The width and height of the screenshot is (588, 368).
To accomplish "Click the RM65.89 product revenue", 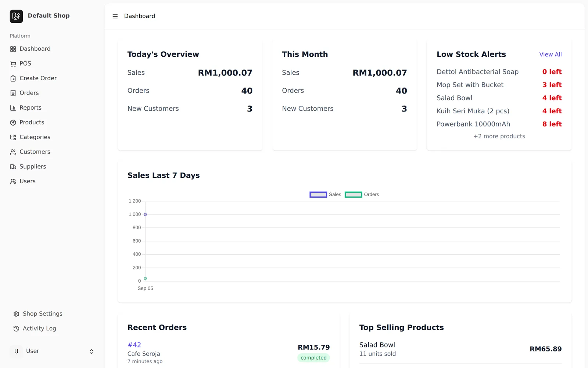I will [x=545, y=349].
